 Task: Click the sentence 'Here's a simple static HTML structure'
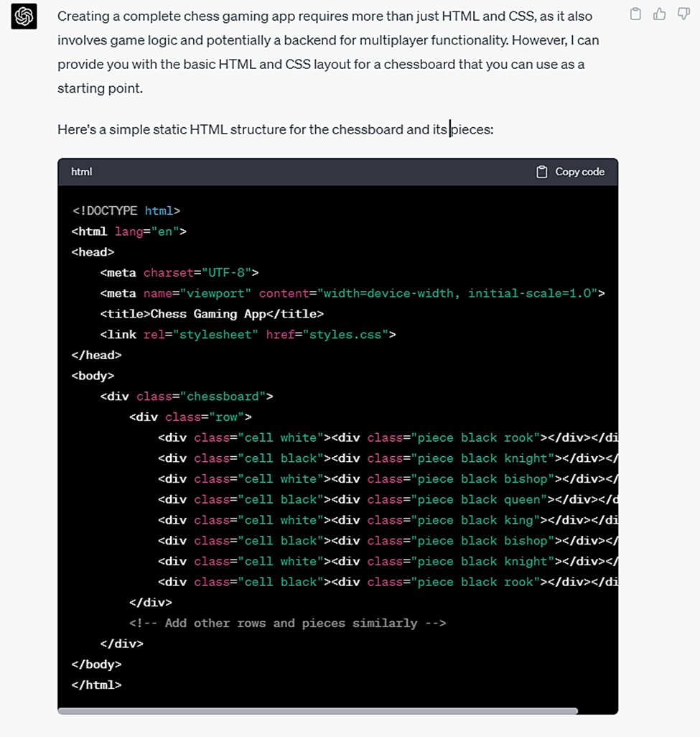pyautogui.click(x=275, y=129)
